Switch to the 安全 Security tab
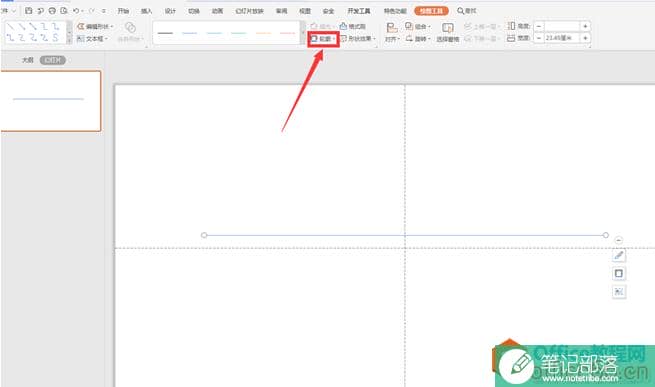Image resolution: width=655 pixels, height=387 pixels. pyautogui.click(x=329, y=11)
